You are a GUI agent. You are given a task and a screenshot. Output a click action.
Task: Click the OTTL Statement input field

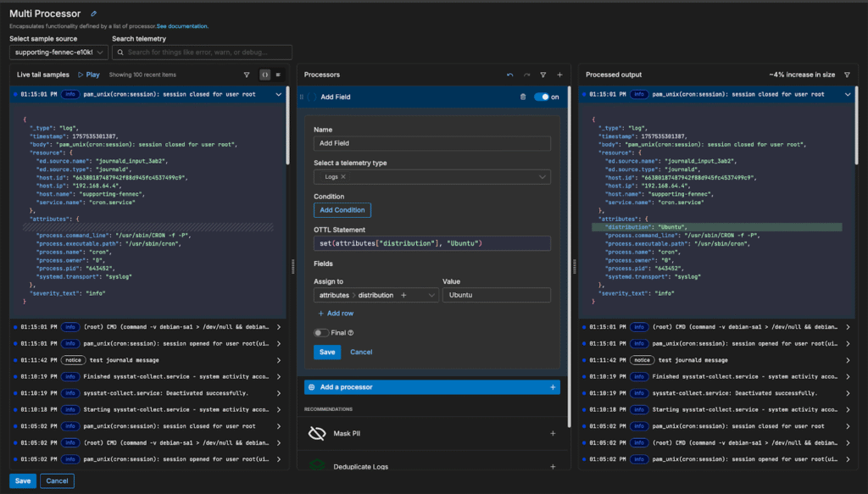pyautogui.click(x=431, y=244)
